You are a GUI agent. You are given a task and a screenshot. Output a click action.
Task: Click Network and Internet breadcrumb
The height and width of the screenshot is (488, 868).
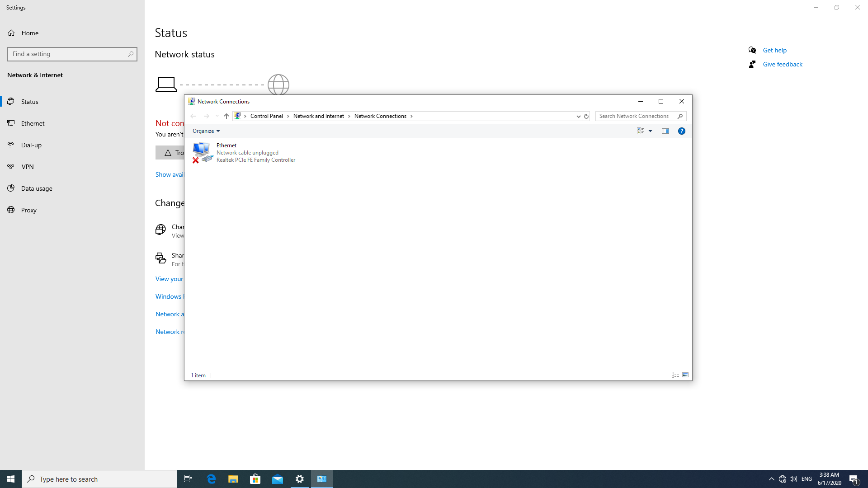318,116
